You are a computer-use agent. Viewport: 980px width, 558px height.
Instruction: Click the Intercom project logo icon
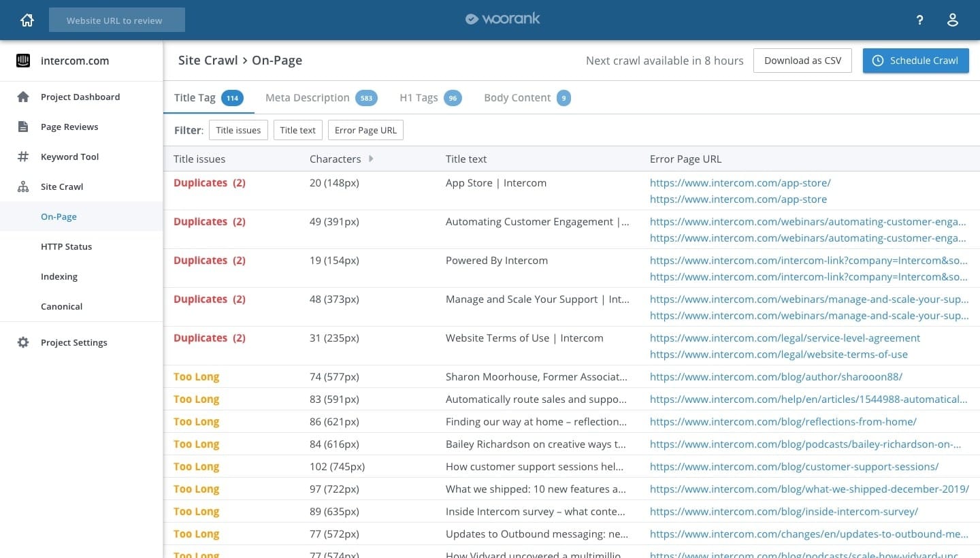click(23, 61)
